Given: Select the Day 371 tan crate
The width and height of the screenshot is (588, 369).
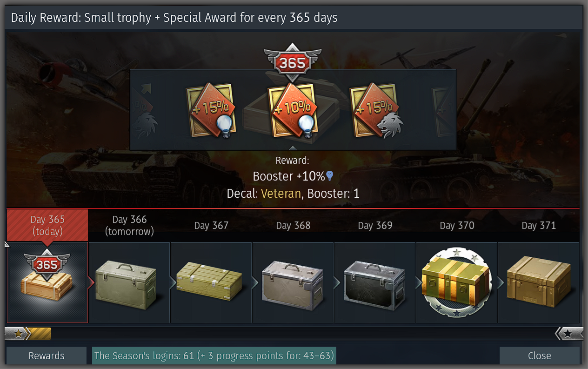Looking at the screenshot, I should tap(539, 282).
